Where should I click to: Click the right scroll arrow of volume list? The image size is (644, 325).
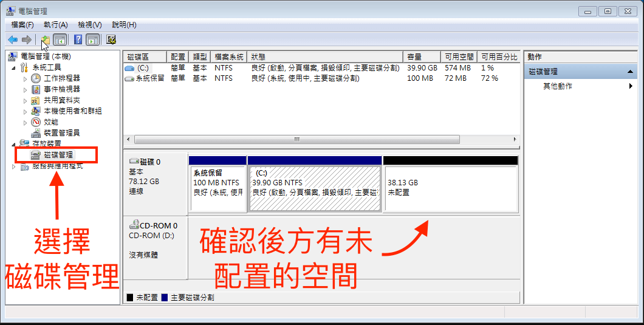[x=515, y=139]
